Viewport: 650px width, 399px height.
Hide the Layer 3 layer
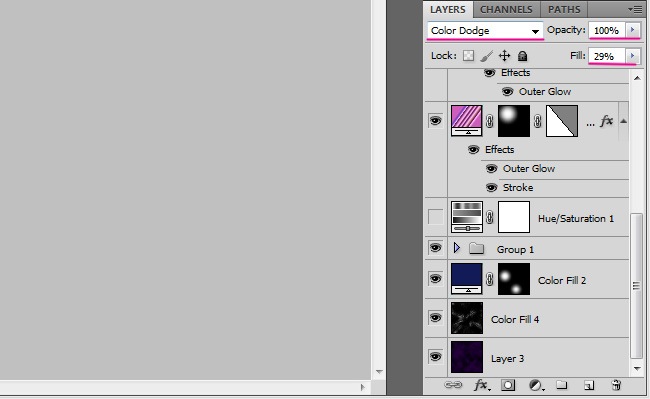pyautogui.click(x=435, y=357)
